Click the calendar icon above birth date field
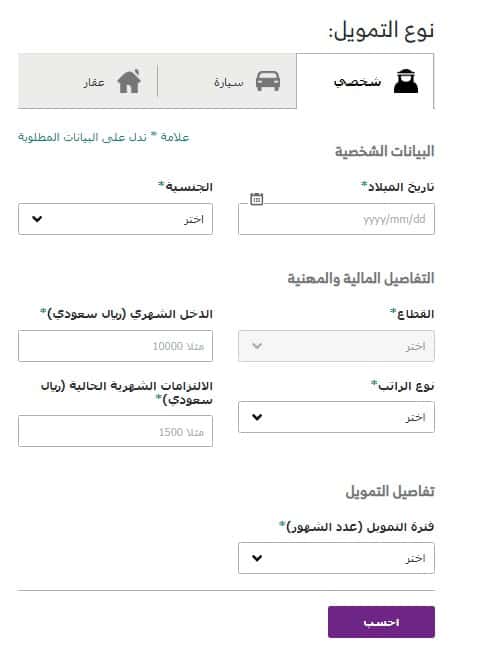Viewport: 480px width, 663px height. [257, 199]
